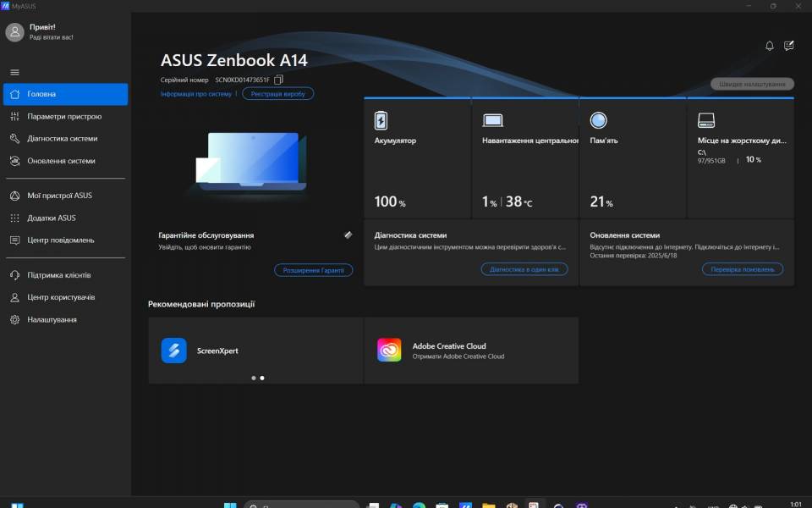Collapse the sidebar with the hamburger icon
The image size is (812, 508).
[x=14, y=72]
